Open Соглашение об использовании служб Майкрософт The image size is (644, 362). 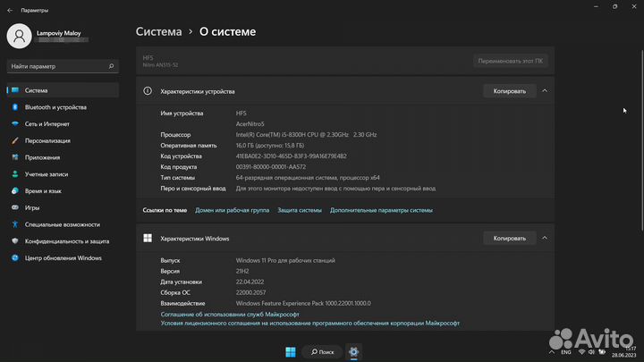pos(230,315)
